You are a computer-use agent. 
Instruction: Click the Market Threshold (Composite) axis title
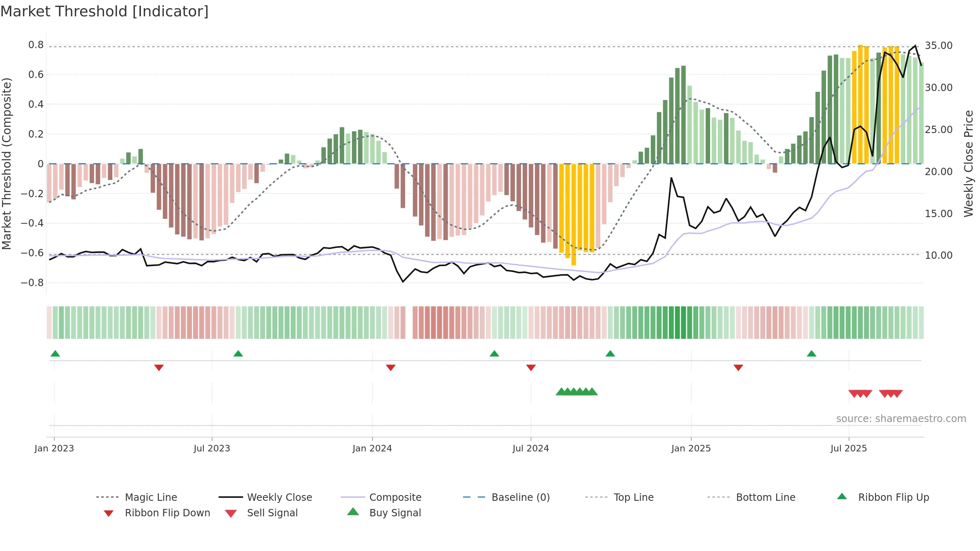click(7, 164)
